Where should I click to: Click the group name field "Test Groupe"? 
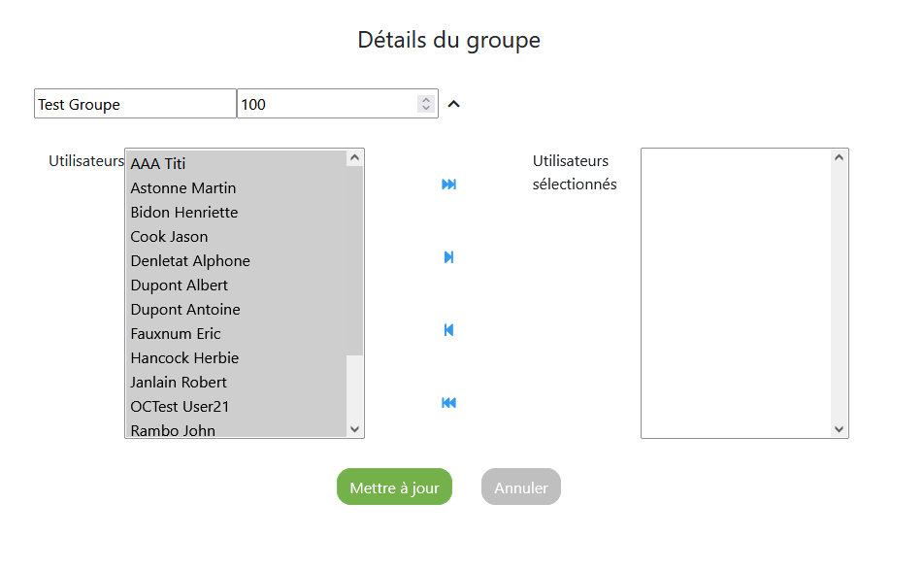[135, 104]
